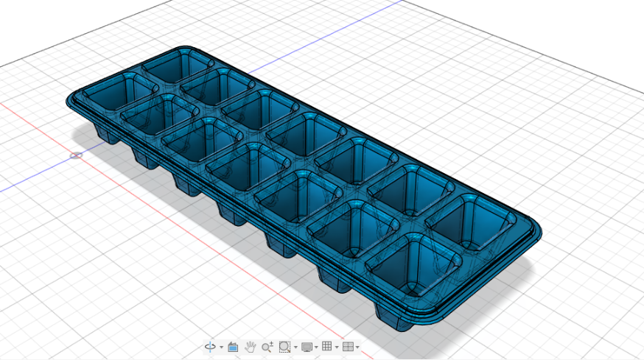The width and height of the screenshot is (644, 360).
Task: Click the Grid and Snaps icon
Action: pyautogui.click(x=327, y=347)
